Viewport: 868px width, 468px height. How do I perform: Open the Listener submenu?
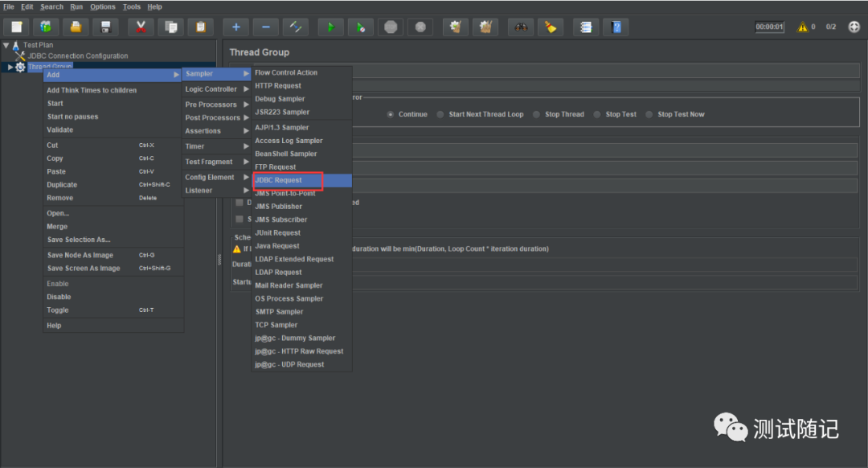click(216, 190)
